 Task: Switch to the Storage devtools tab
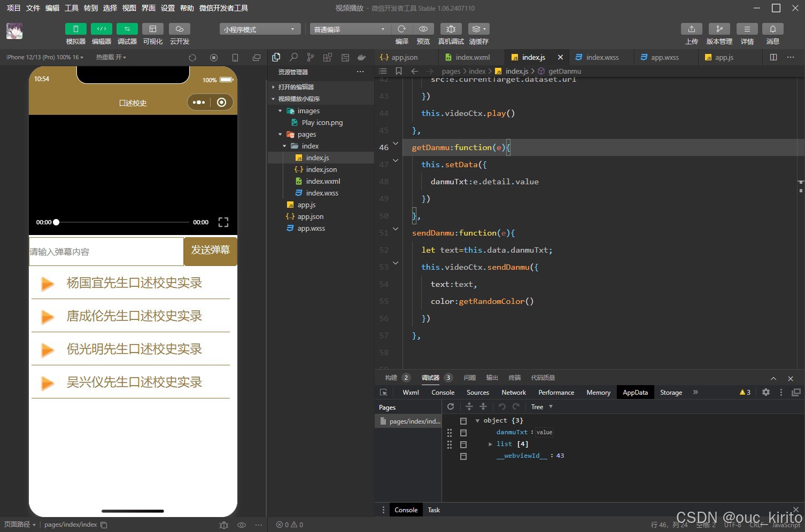click(x=671, y=393)
